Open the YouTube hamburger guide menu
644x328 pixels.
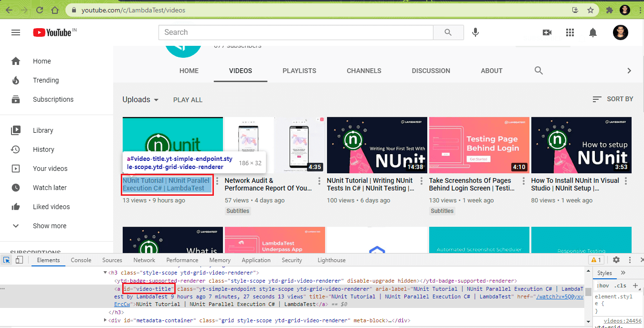tap(16, 32)
